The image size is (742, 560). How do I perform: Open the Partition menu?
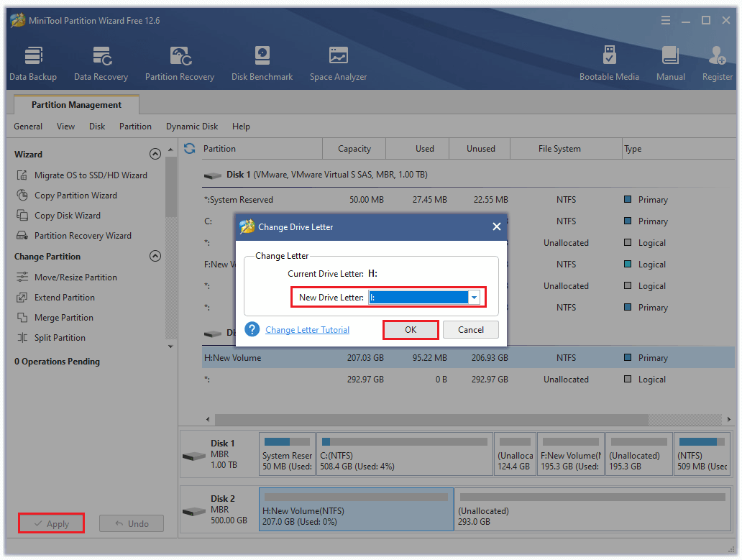coord(135,127)
